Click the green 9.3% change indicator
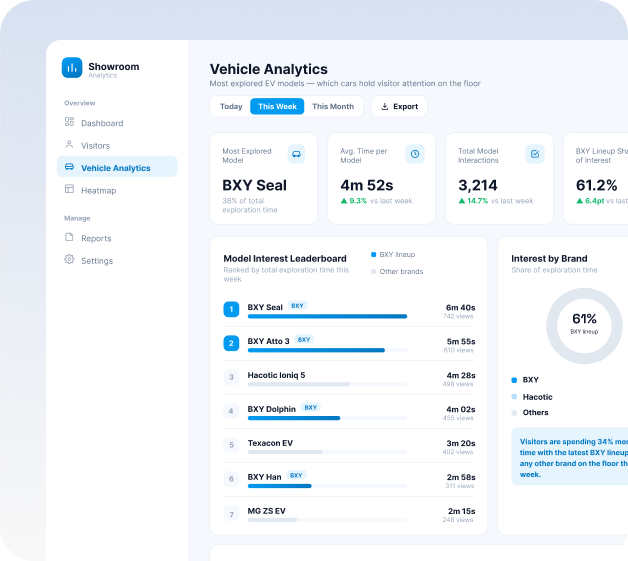Screen dimensions: 628x561 click(354, 201)
